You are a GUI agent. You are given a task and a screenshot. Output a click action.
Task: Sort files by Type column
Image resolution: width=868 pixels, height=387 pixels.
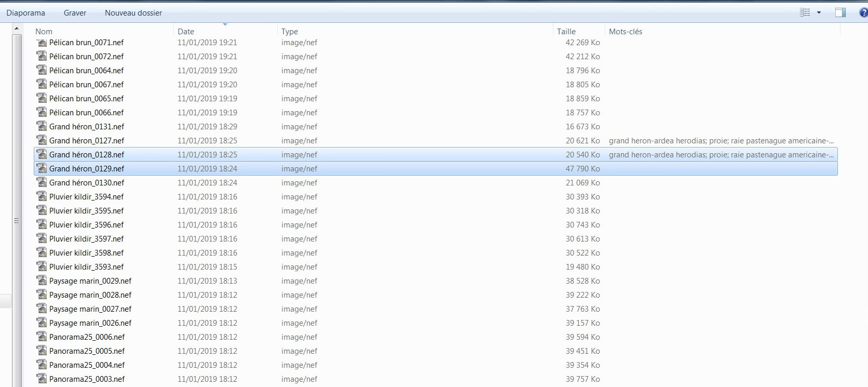tap(290, 31)
